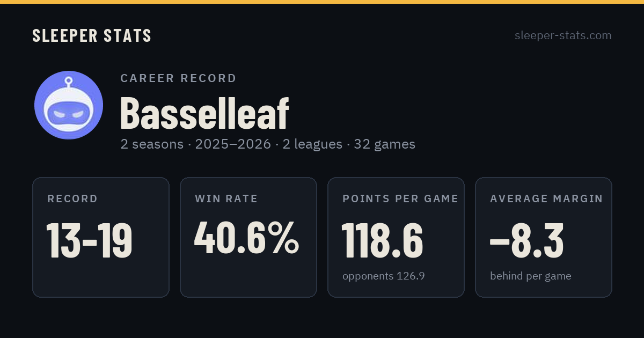
Task: Click the AVERAGE MARGIN label
Action: [546, 199]
